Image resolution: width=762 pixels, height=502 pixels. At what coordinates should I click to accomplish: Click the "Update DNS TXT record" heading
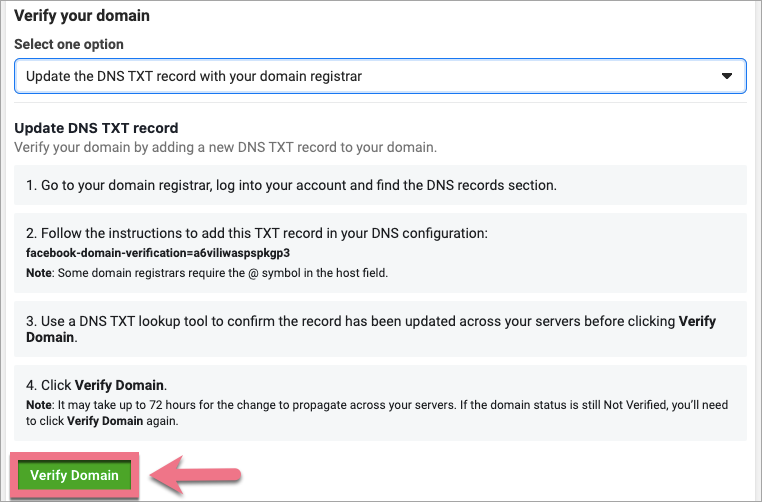[96, 128]
